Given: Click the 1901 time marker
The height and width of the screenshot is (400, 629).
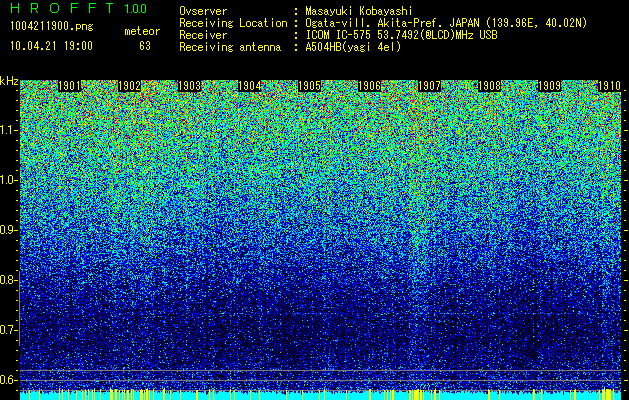Looking at the screenshot, I should [69, 86].
